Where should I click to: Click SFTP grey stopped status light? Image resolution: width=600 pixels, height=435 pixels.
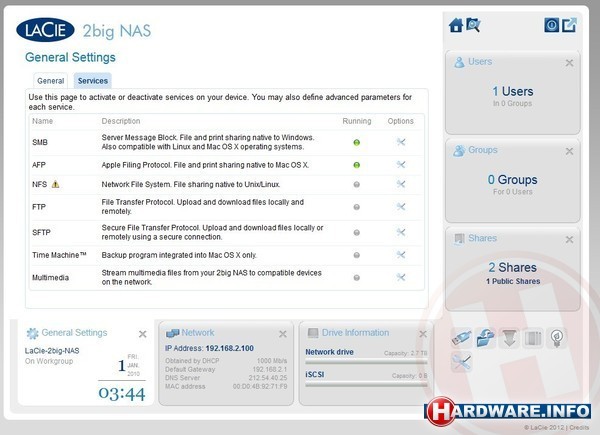click(x=356, y=233)
